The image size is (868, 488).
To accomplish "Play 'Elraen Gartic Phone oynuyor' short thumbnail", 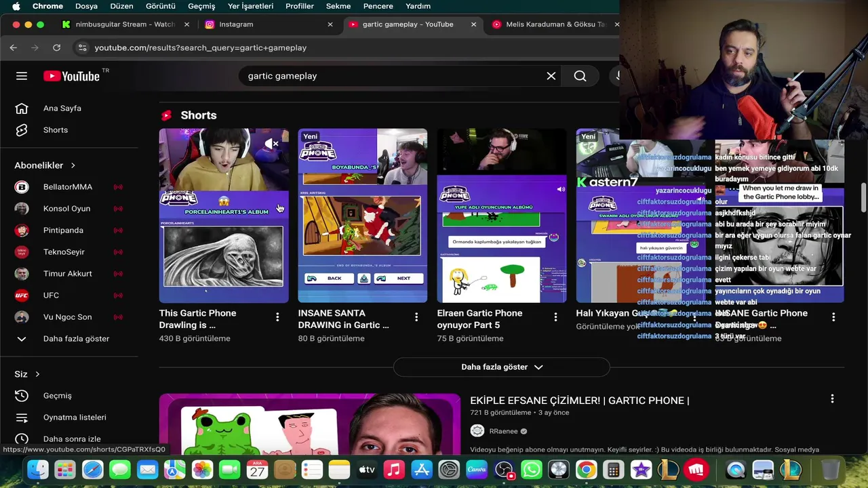I will coord(502,216).
